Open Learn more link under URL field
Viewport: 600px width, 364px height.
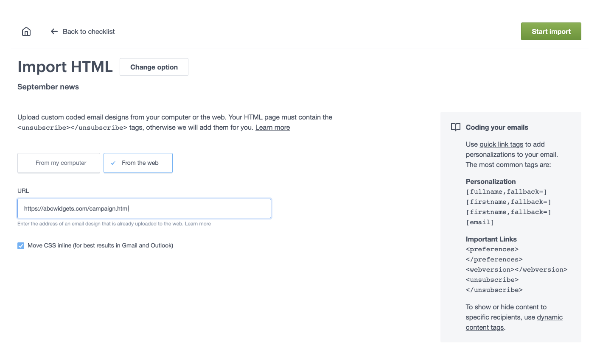click(x=198, y=224)
